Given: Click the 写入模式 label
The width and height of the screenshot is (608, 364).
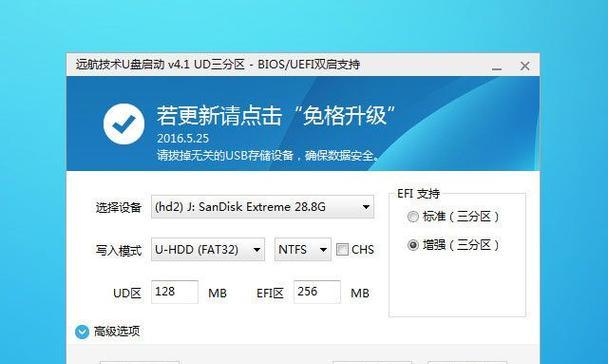Looking at the screenshot, I should (x=119, y=250).
